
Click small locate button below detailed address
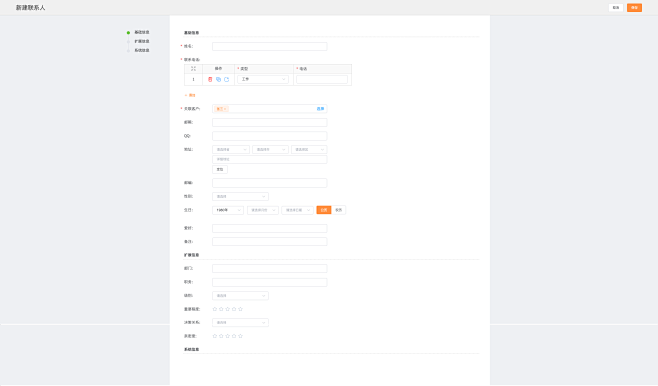coord(220,170)
